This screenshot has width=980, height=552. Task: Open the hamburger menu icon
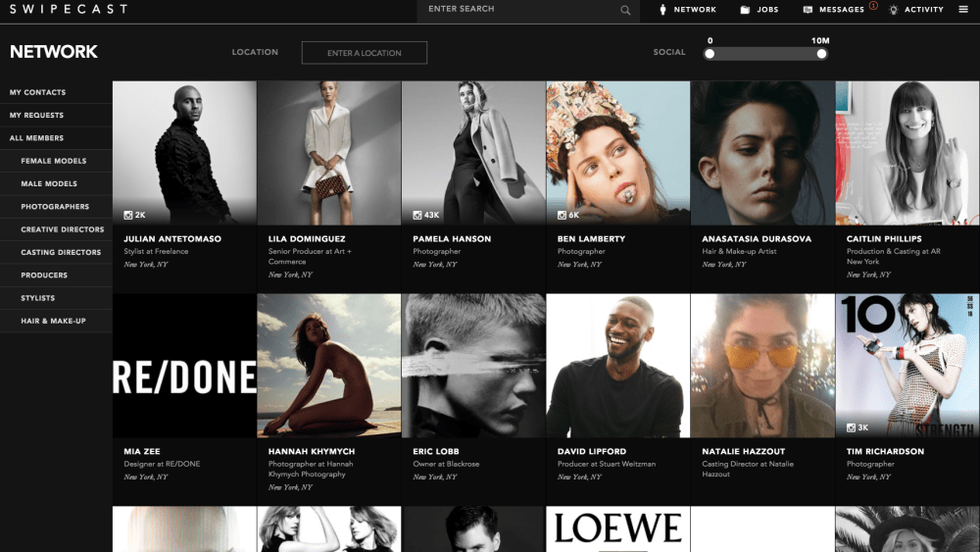963,10
